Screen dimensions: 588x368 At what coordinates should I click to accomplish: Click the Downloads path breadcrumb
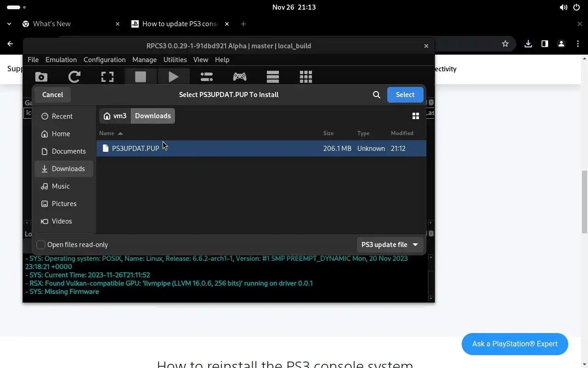tap(153, 116)
